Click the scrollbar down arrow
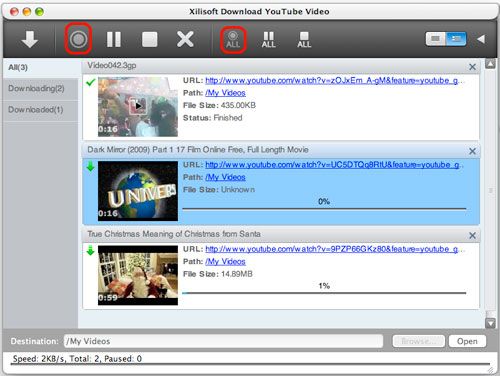Image resolution: width=500 pixels, height=376 pixels. coord(490,323)
